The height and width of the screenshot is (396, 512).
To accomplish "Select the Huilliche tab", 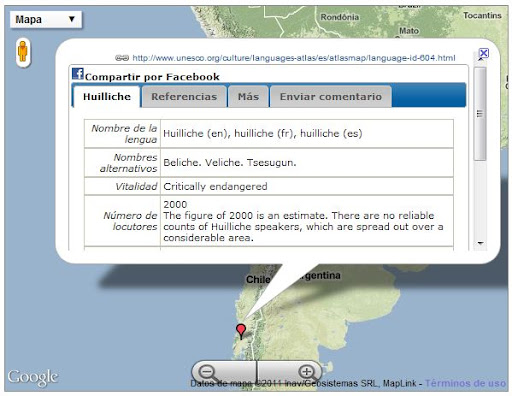I will coord(107,97).
